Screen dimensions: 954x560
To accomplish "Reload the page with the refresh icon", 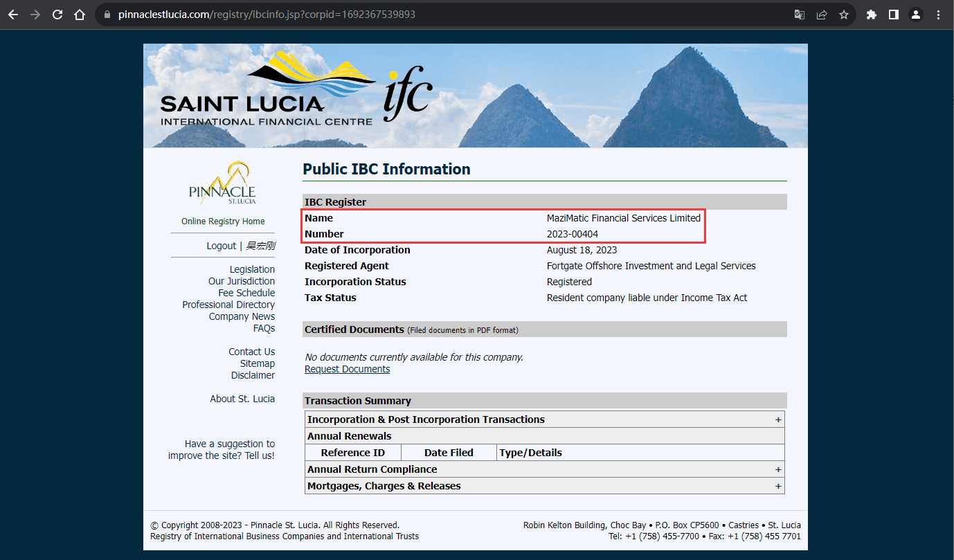I will pos(57,15).
